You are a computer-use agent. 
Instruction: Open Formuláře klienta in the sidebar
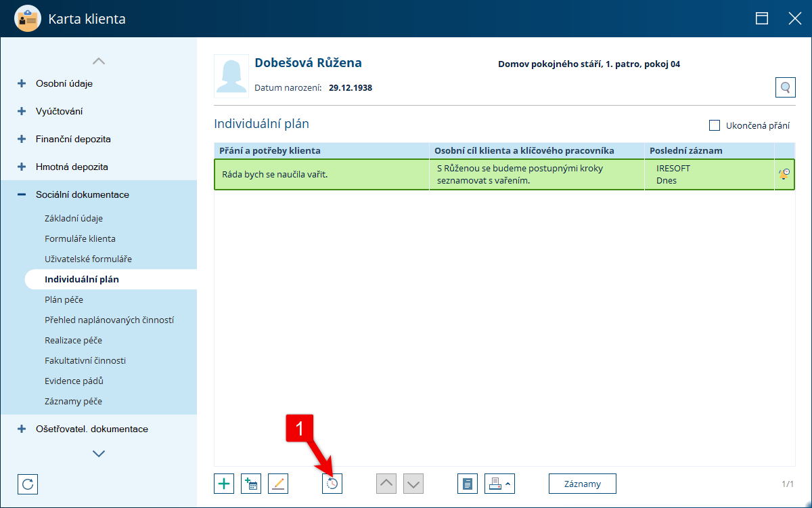pos(80,238)
